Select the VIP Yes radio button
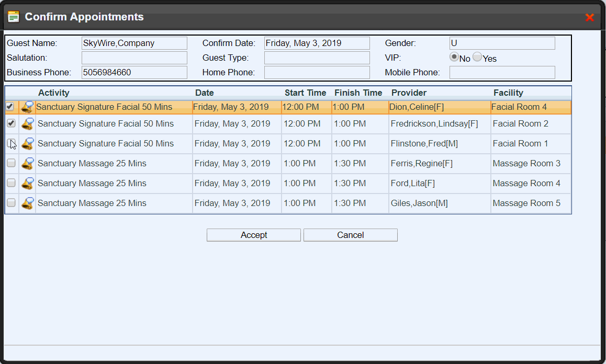 coord(477,58)
